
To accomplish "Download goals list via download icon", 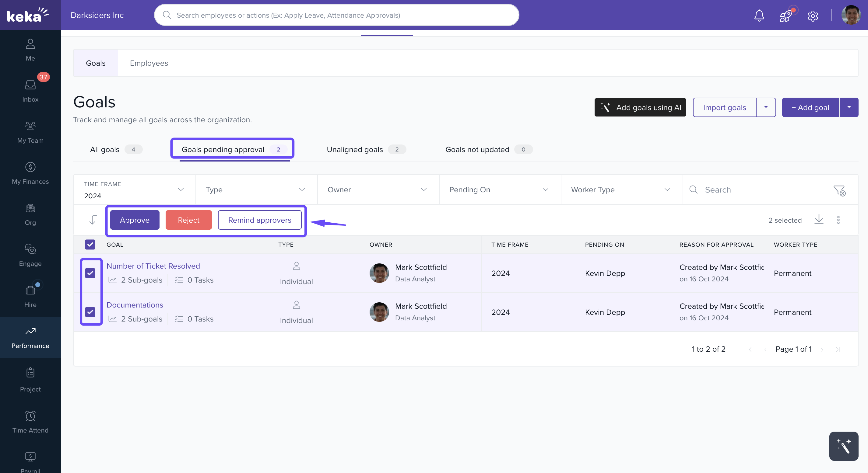I will tap(819, 220).
